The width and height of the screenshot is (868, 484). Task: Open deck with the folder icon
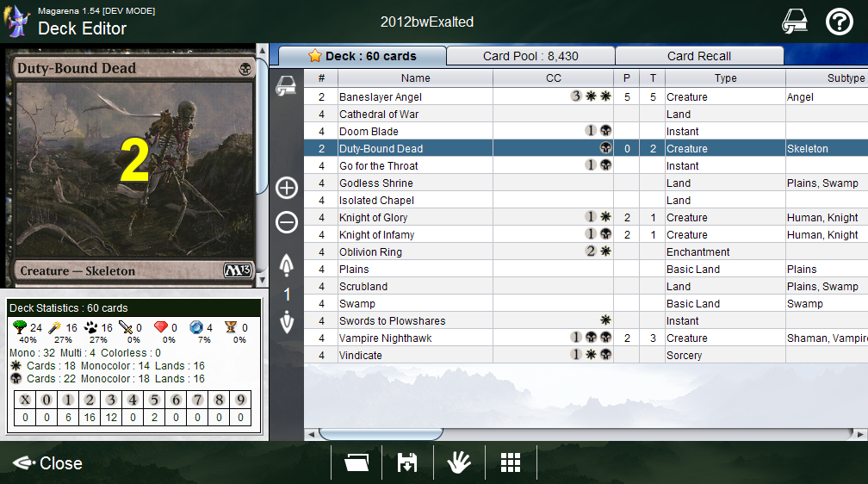coord(356,463)
